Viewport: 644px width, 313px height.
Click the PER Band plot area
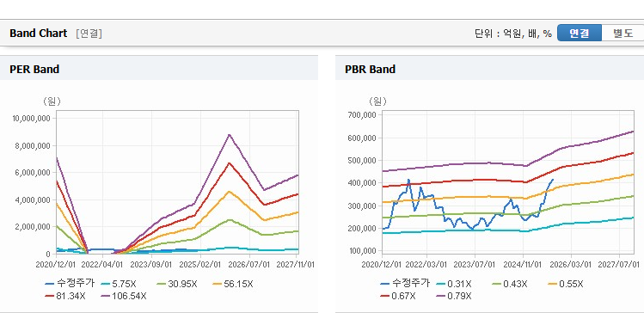tap(177, 182)
